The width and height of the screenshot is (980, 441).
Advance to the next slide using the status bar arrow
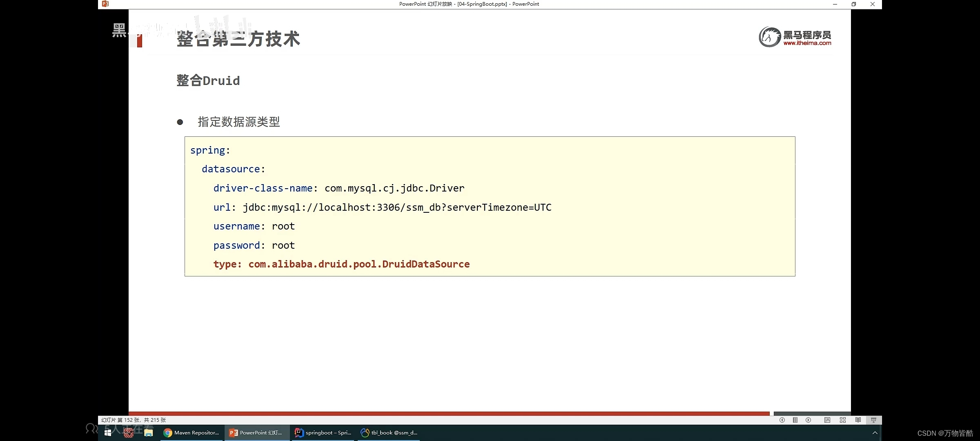click(808, 420)
